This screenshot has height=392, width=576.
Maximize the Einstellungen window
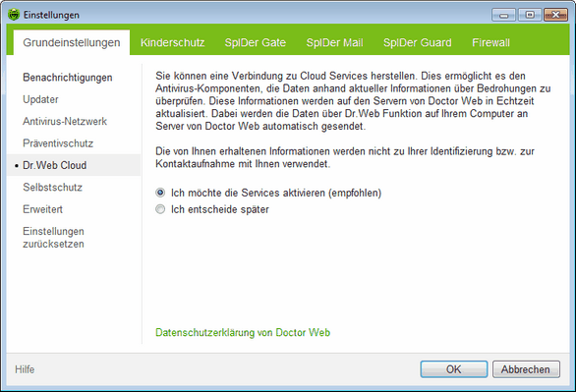pos(530,15)
